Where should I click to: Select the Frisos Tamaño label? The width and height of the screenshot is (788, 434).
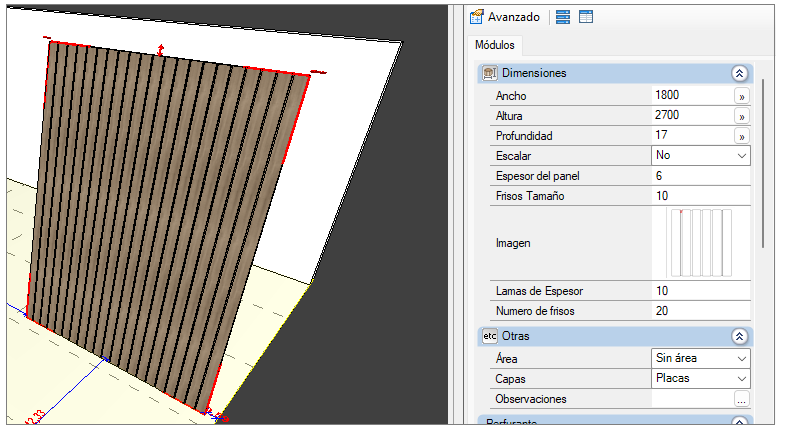pos(530,196)
